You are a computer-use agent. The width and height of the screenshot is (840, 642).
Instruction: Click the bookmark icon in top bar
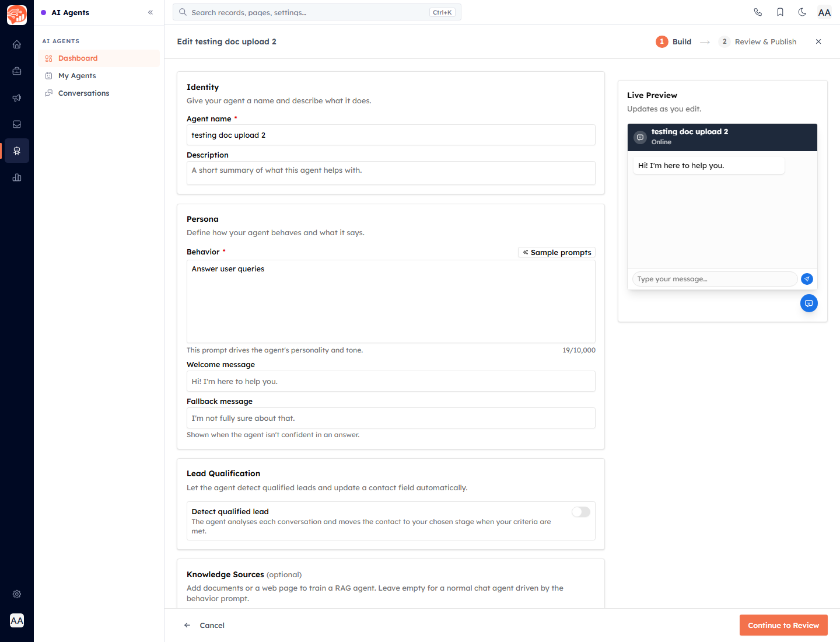click(x=780, y=12)
